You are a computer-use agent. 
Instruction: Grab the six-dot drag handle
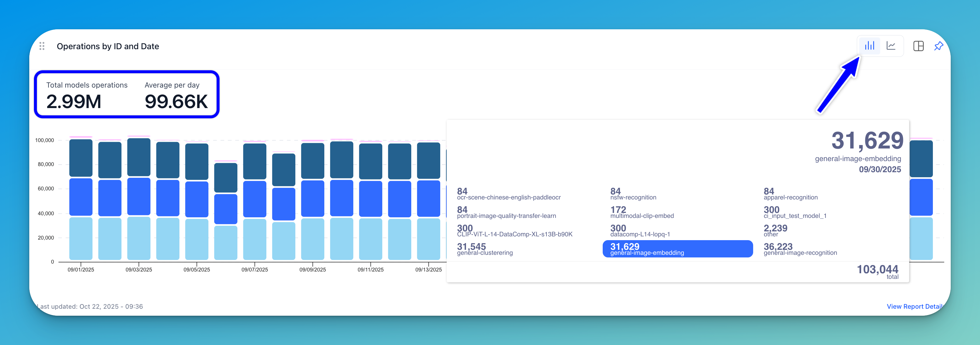pyautogui.click(x=42, y=46)
